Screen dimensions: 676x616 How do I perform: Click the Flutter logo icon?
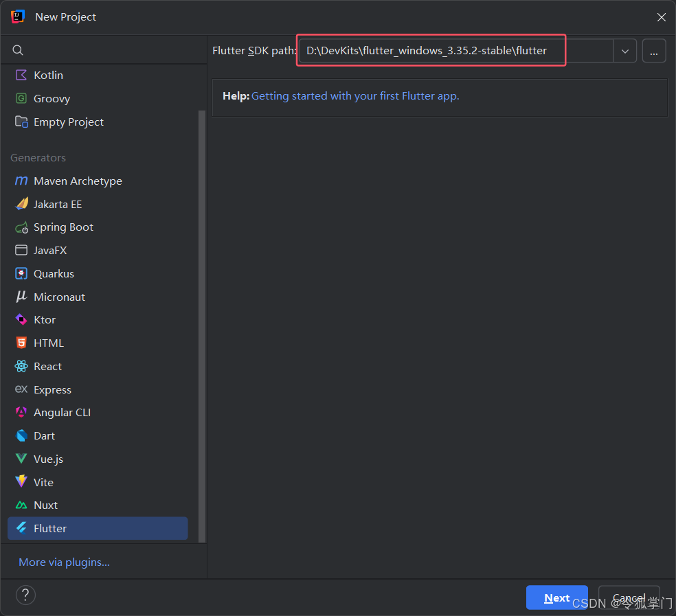[x=21, y=528]
